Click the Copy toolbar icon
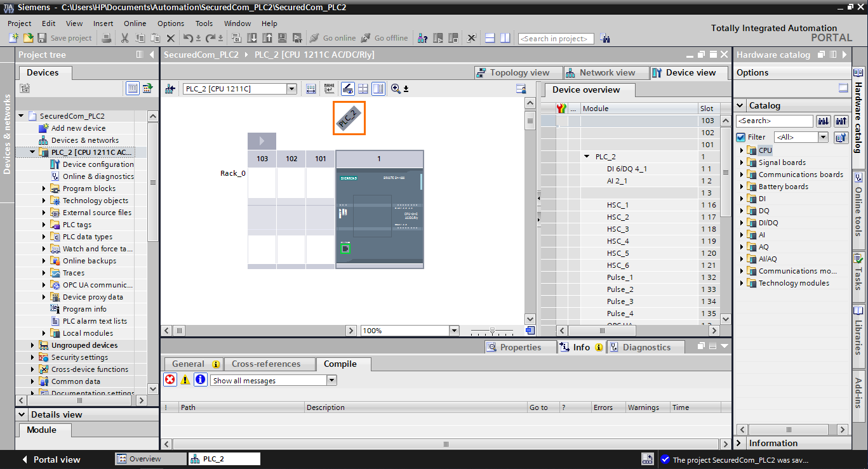 (x=140, y=38)
